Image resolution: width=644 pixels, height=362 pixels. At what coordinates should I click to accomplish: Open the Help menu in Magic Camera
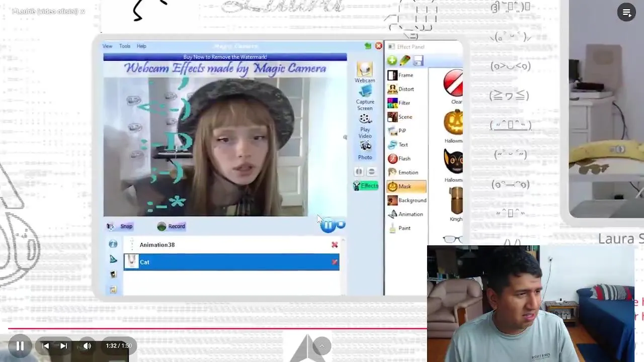(x=141, y=46)
